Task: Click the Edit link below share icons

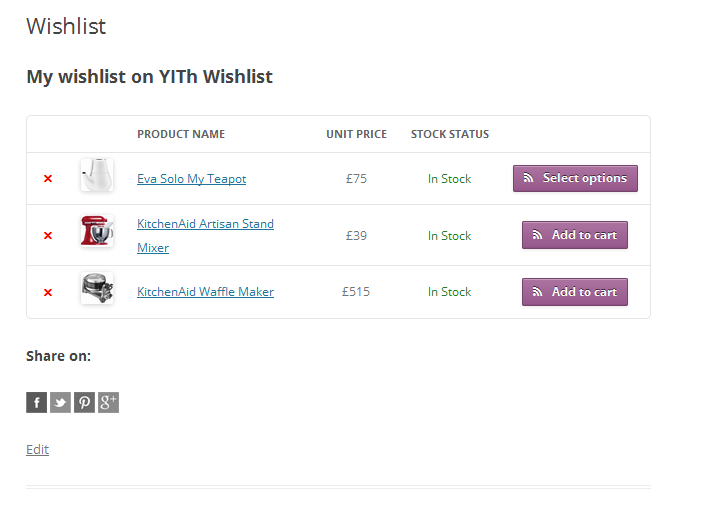Action: [37, 450]
